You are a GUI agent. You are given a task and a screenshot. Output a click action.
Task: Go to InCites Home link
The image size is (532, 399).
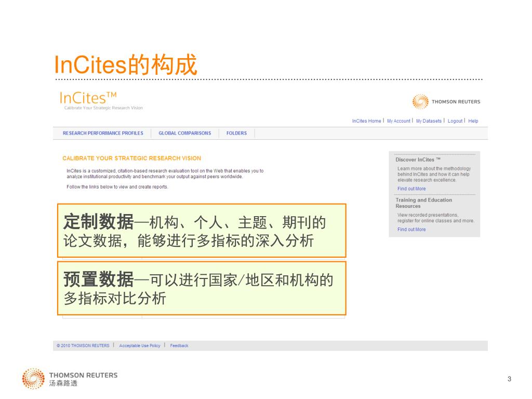[x=366, y=121]
